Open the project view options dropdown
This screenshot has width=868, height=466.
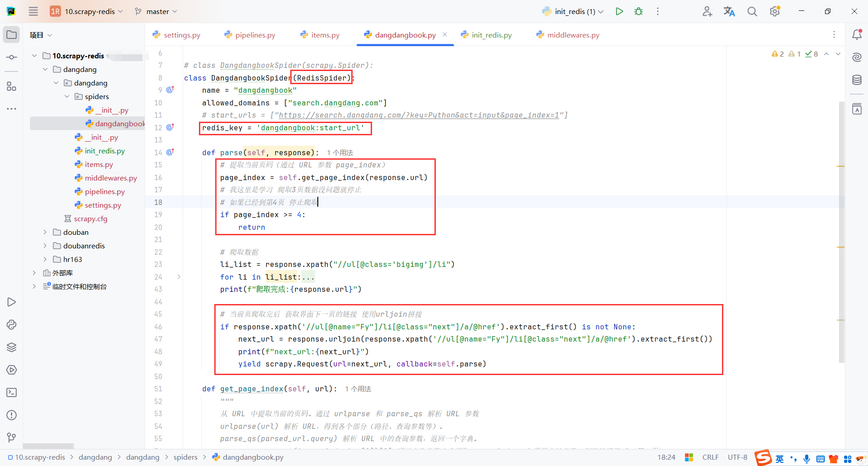[x=41, y=35]
